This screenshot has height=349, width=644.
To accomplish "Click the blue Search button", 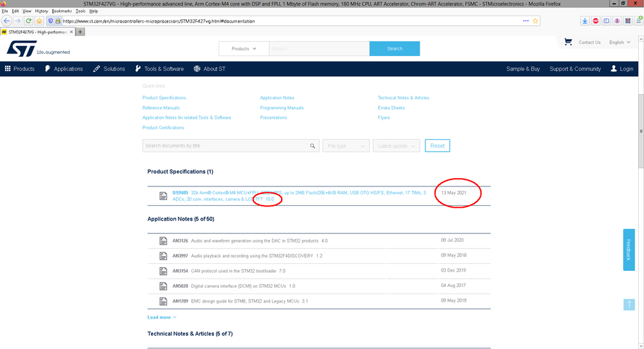I will pos(395,48).
